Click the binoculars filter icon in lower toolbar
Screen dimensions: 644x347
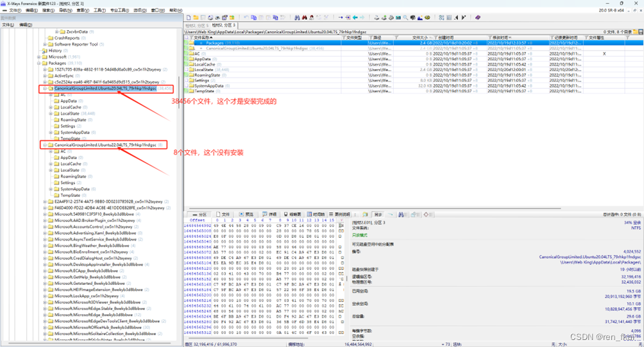pos(402,214)
